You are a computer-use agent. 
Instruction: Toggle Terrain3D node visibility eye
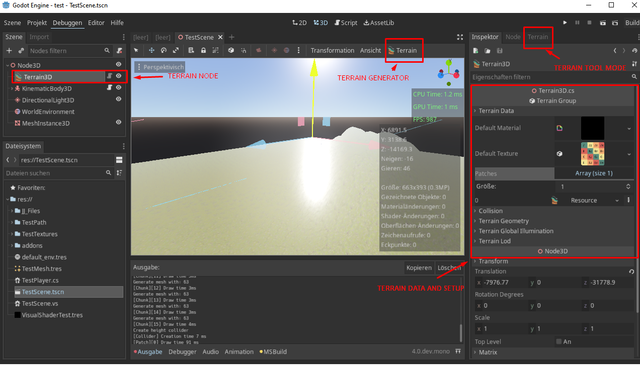click(119, 76)
